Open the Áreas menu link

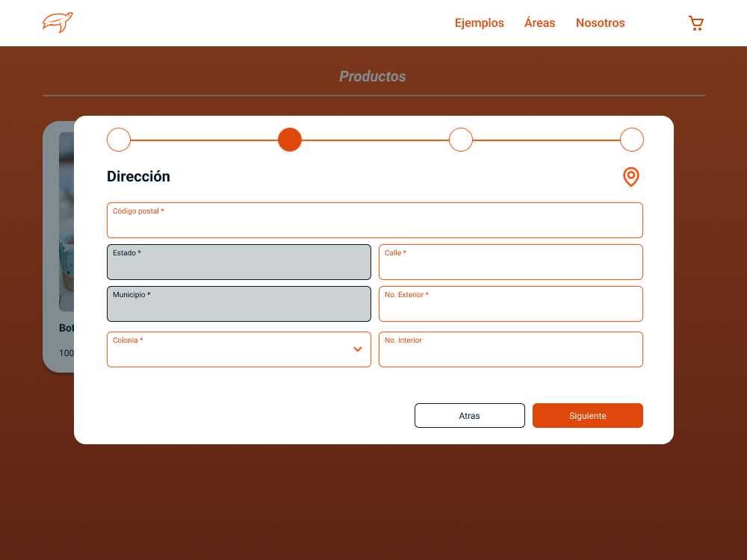tap(540, 22)
